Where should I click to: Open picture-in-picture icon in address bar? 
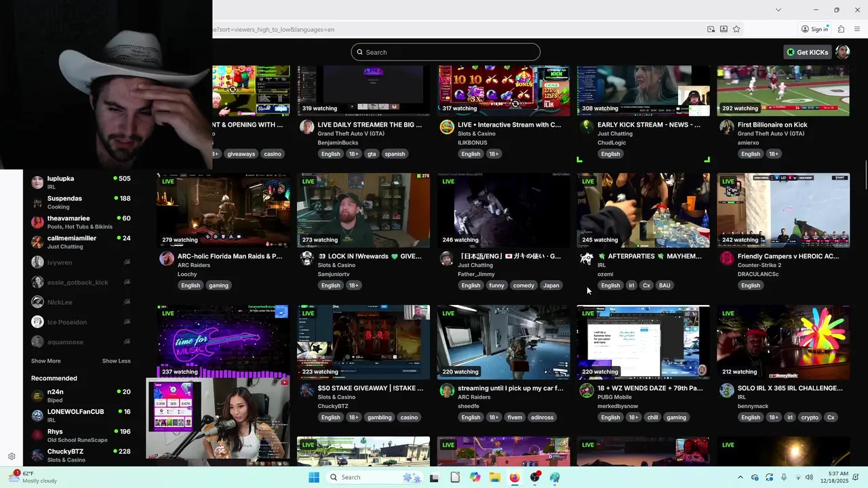pyautogui.click(x=711, y=29)
